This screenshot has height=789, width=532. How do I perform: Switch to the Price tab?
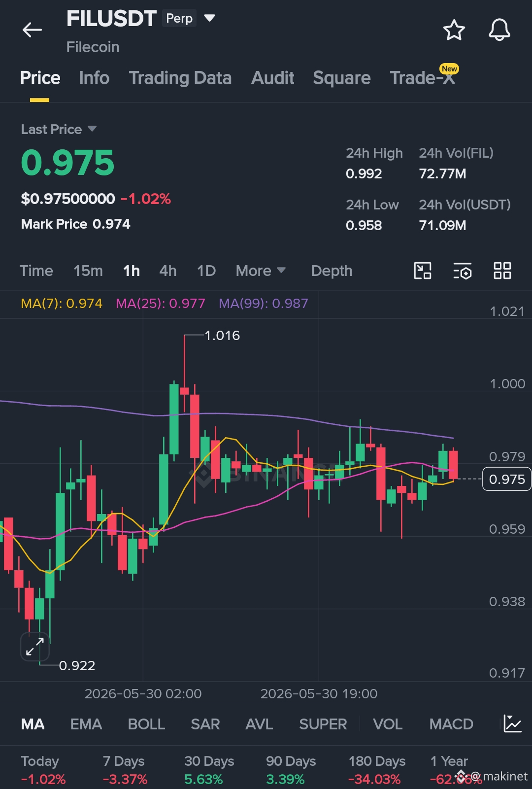(x=40, y=78)
